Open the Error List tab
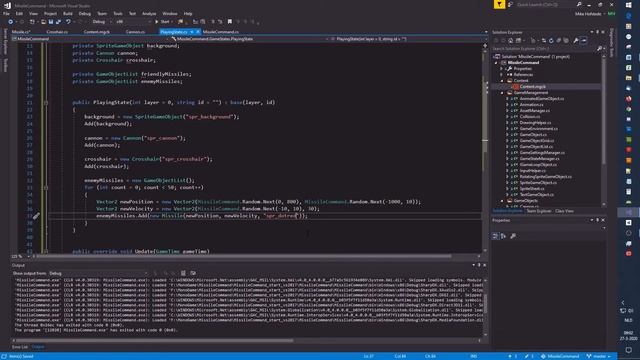The height and width of the screenshot is (360, 640). tap(20, 347)
